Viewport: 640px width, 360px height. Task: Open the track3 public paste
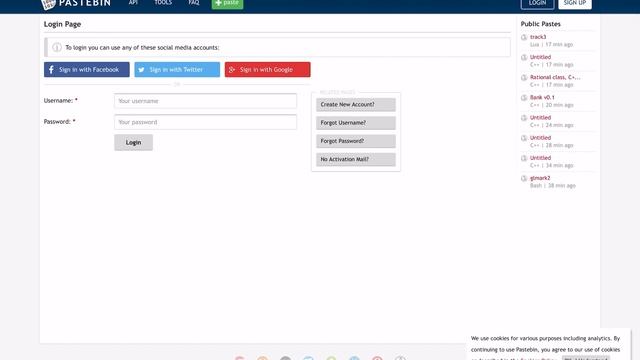(538, 37)
